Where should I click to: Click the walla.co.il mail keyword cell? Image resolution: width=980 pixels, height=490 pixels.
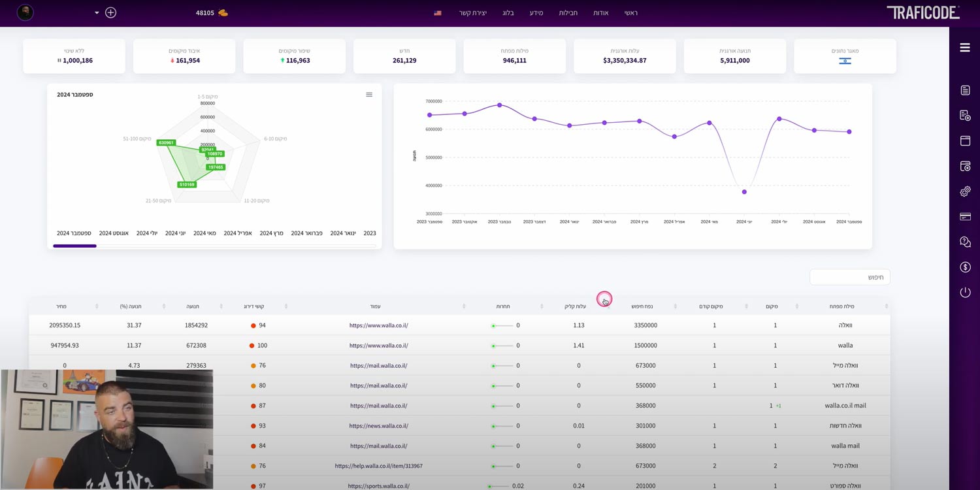click(x=845, y=406)
